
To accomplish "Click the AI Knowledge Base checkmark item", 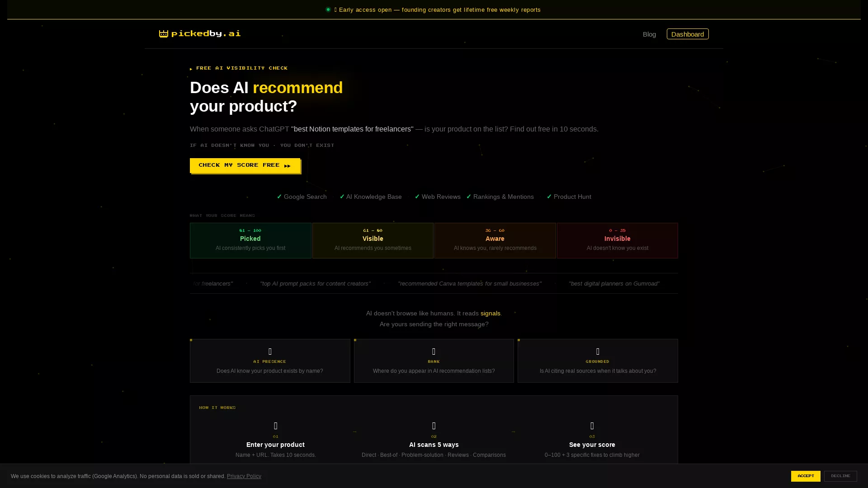I will tap(371, 197).
